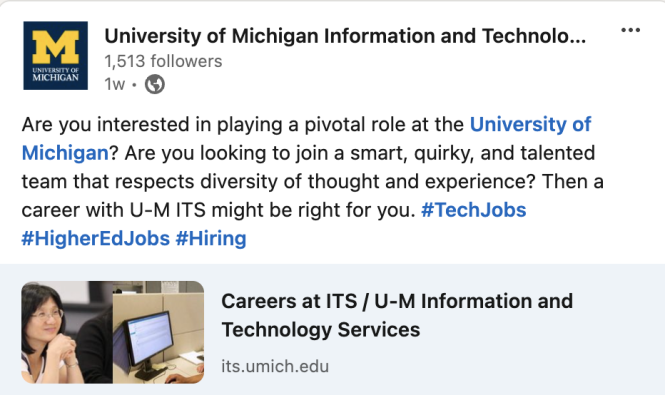Open the Careers at ITS article title
Image resolution: width=665 pixels, height=395 pixels.
point(397,315)
